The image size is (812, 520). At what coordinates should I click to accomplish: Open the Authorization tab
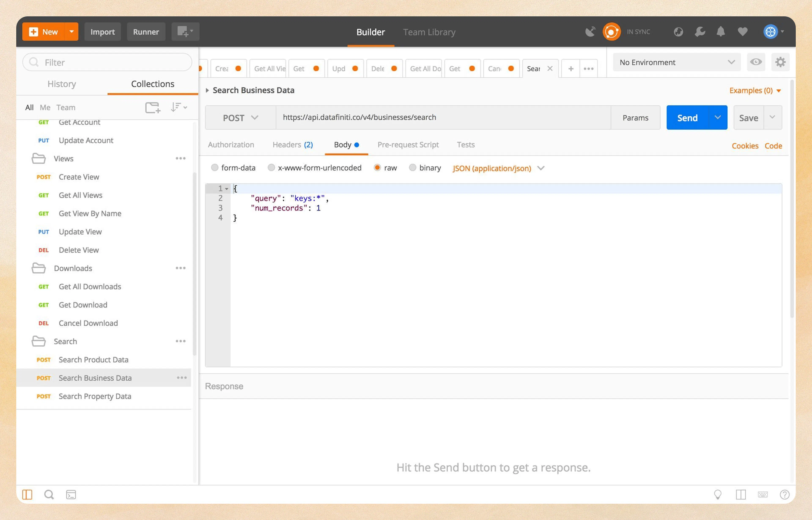click(231, 144)
